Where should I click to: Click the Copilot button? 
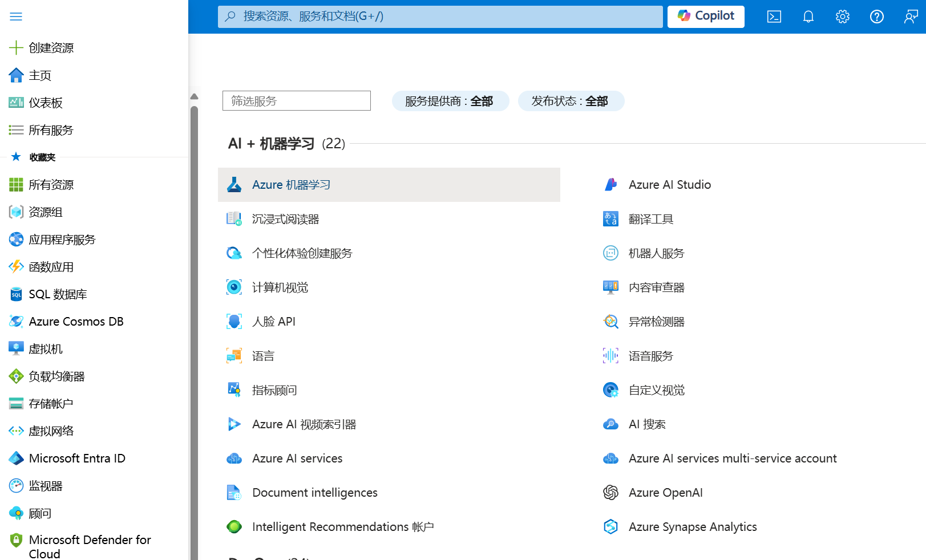(706, 17)
